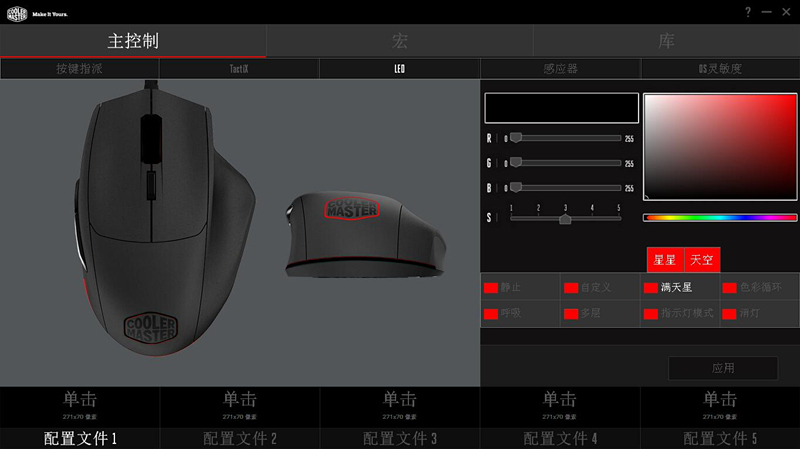Viewport: 800px width, 449px height.
Task: Select profile 配置文件 4
Action: click(x=560, y=438)
